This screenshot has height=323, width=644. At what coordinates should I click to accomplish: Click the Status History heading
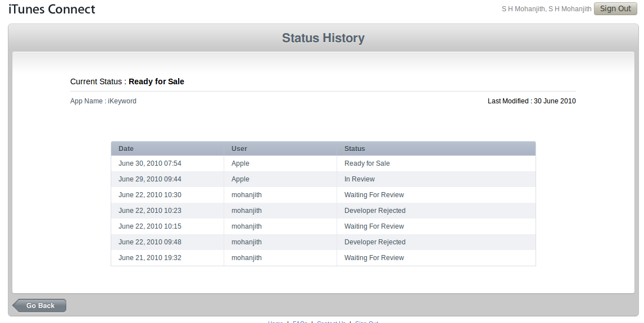tap(323, 38)
